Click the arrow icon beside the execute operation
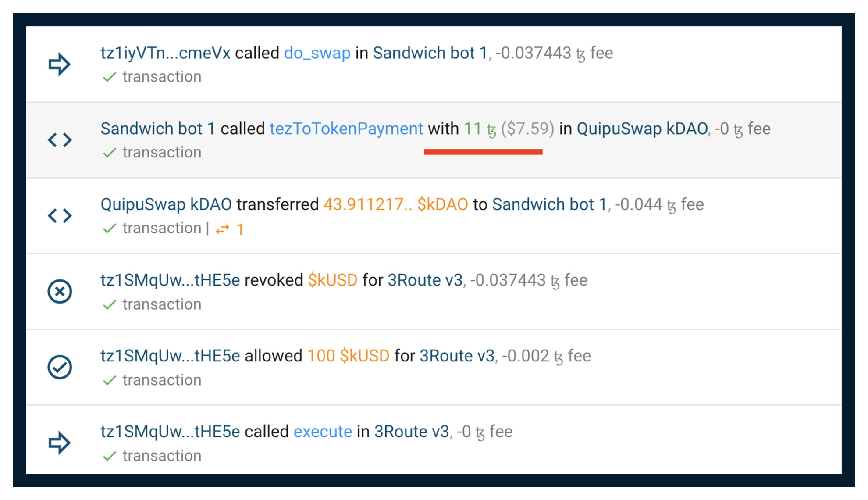 [60, 443]
